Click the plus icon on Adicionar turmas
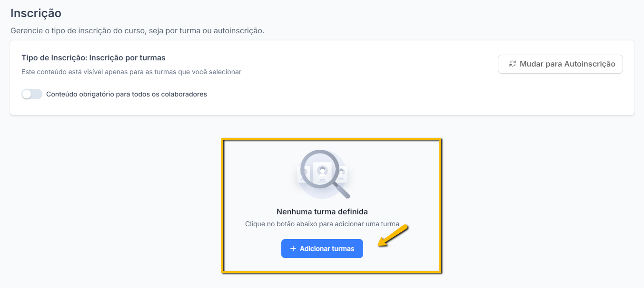Viewport: 644px width, 288px height. (x=293, y=249)
